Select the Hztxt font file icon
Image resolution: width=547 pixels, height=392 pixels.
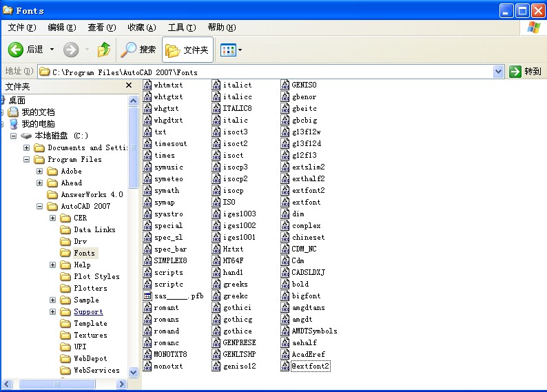point(216,249)
